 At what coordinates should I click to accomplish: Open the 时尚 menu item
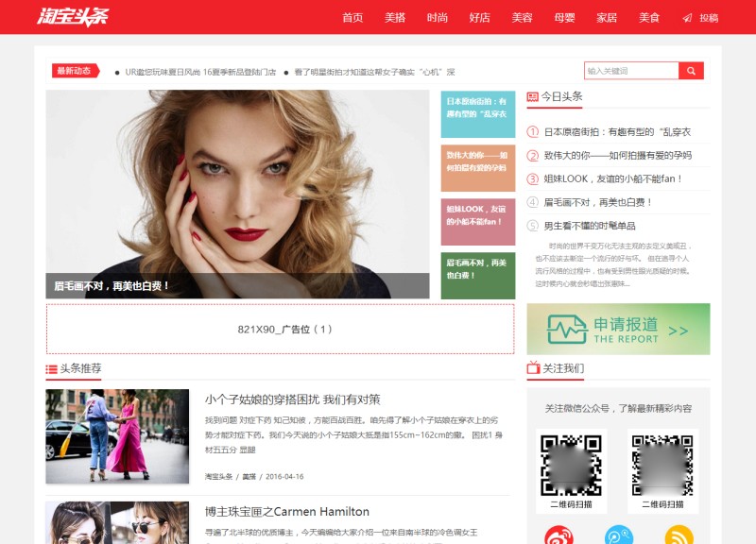pos(438,18)
